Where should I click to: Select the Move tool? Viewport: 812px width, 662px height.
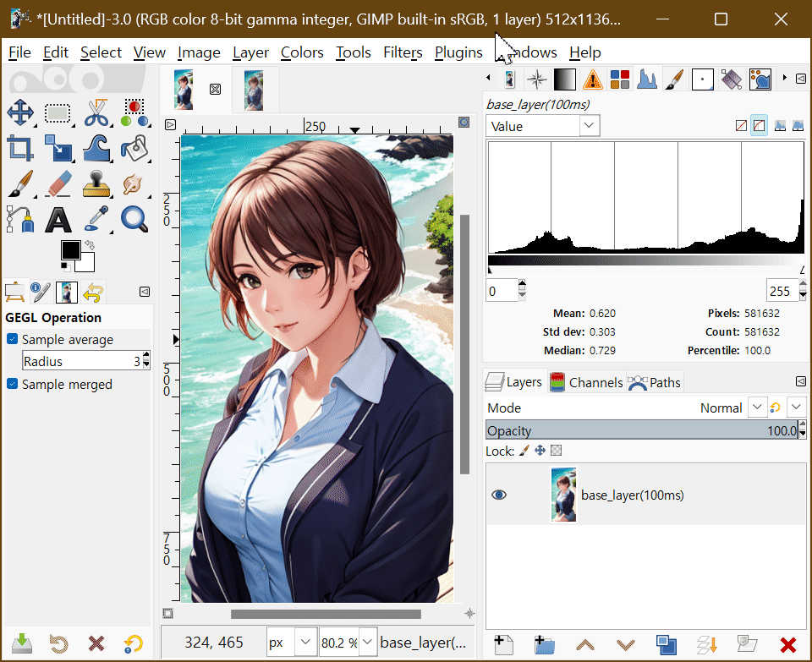point(20,112)
